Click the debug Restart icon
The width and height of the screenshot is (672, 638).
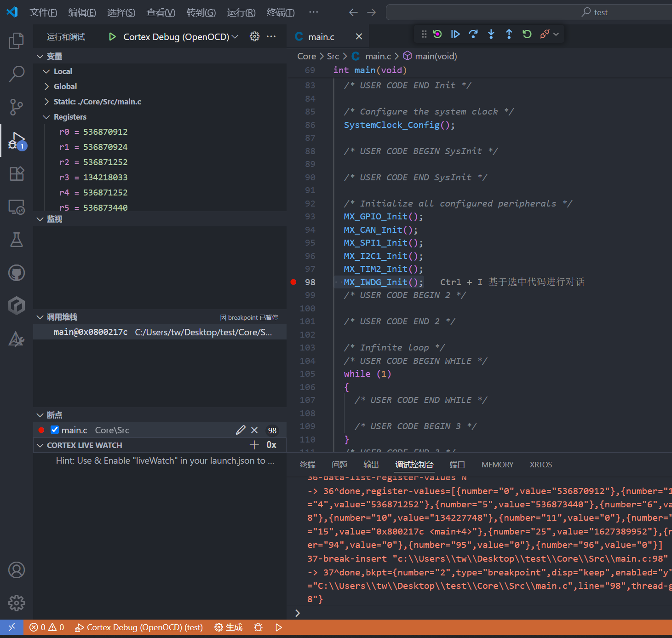click(x=527, y=34)
